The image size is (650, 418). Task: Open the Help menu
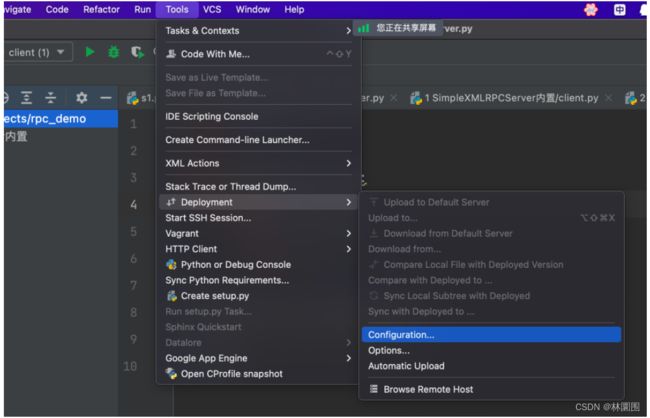point(294,10)
